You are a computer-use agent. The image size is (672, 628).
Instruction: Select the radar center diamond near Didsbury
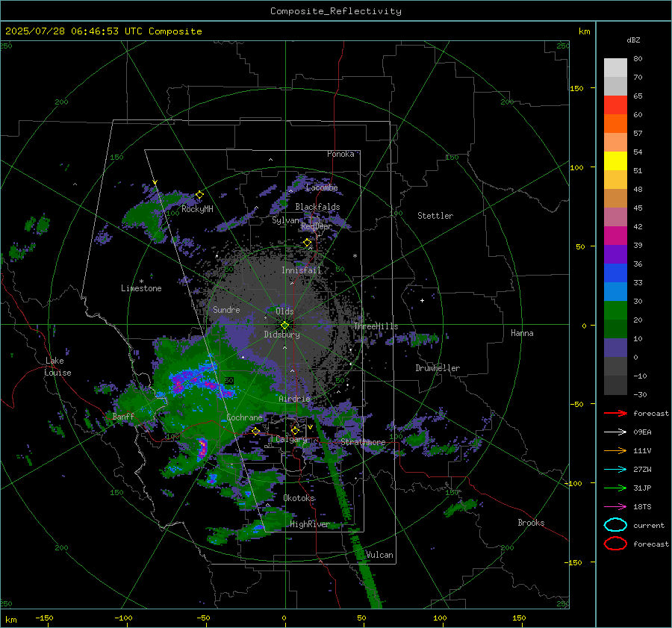[x=284, y=326]
